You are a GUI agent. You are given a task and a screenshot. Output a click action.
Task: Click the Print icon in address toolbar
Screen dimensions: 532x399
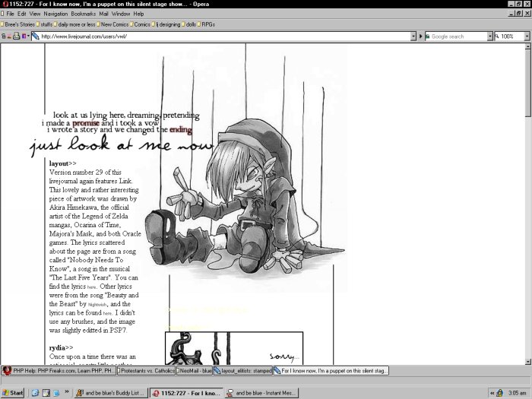point(16,36)
